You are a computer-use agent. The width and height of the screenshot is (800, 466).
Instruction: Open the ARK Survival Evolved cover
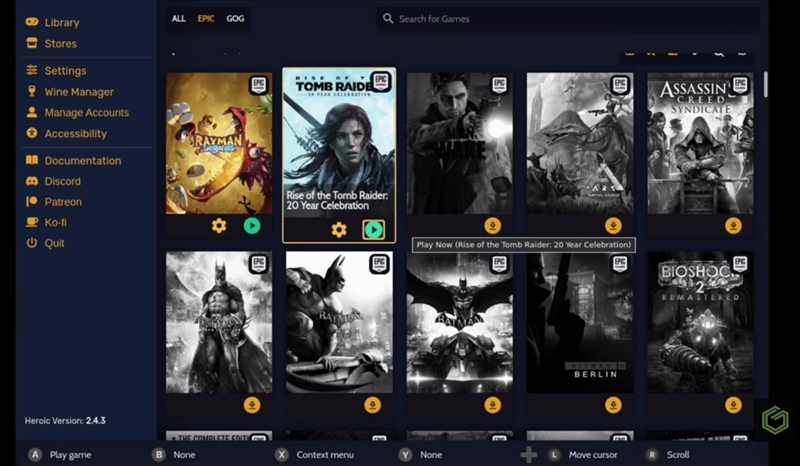pos(580,143)
